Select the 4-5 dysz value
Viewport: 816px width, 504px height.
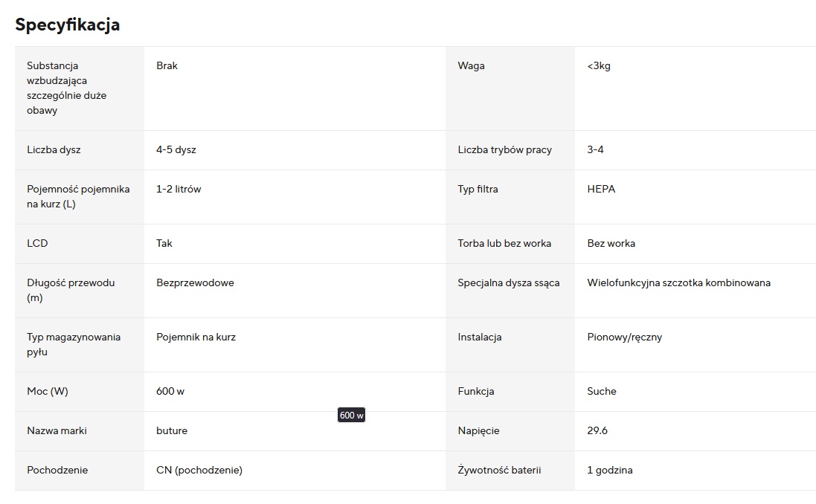point(176,149)
